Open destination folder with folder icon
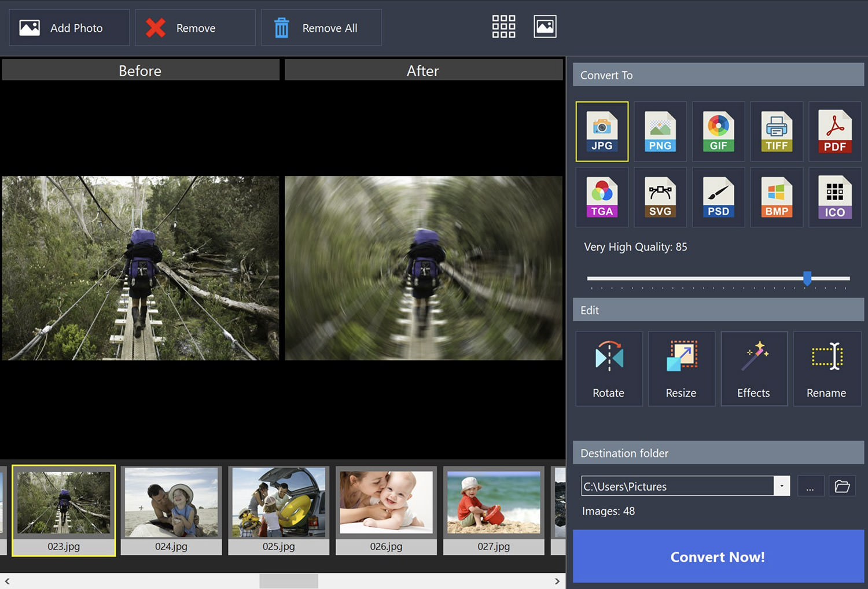Image resolution: width=868 pixels, height=589 pixels. [x=842, y=486]
